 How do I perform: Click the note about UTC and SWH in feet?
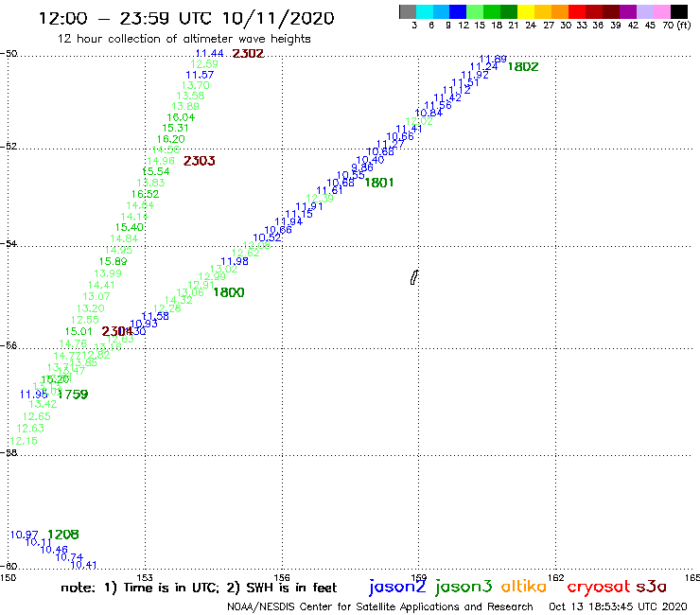[x=199, y=588]
